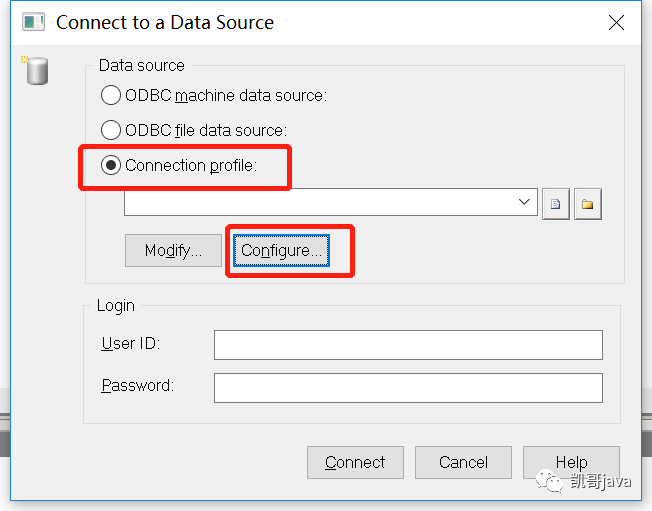The width and height of the screenshot is (652, 511).
Task: Click inside the connection profile combo box
Action: pos(331,202)
